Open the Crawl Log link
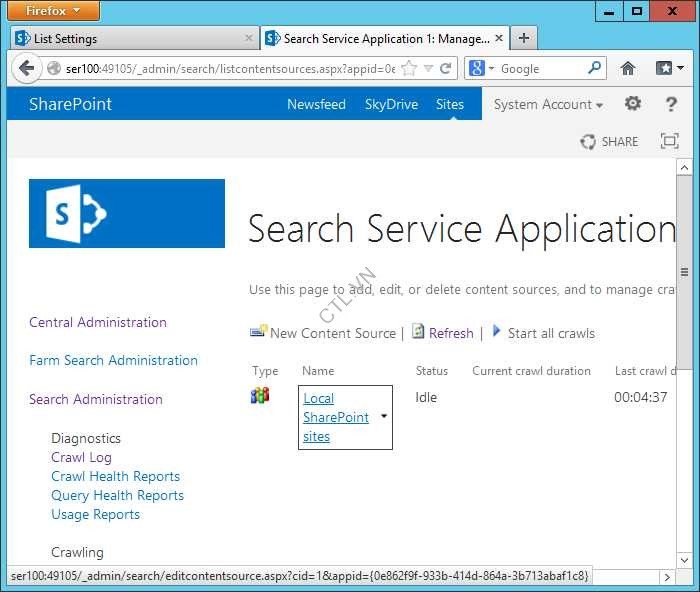Image resolution: width=700 pixels, height=592 pixels. click(81, 457)
